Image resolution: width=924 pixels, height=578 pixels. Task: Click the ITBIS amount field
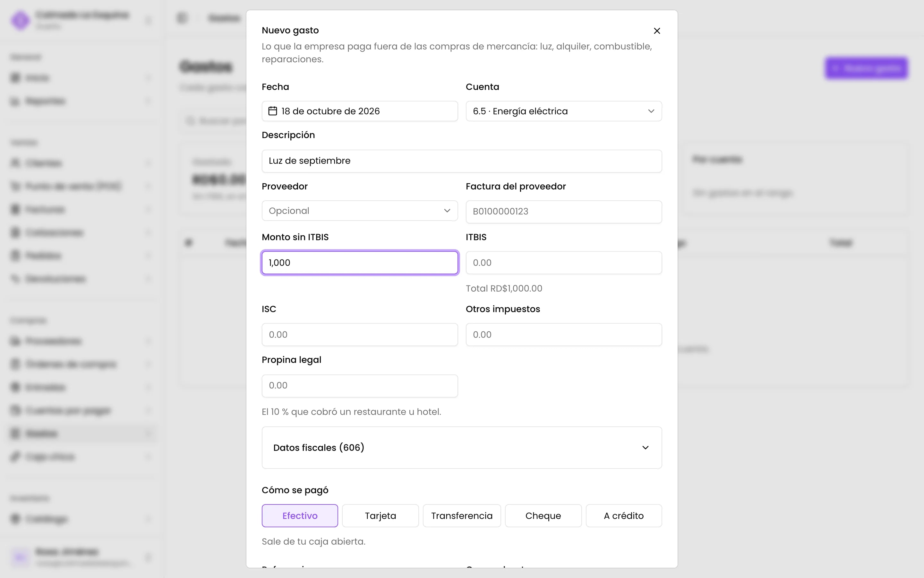(x=564, y=263)
